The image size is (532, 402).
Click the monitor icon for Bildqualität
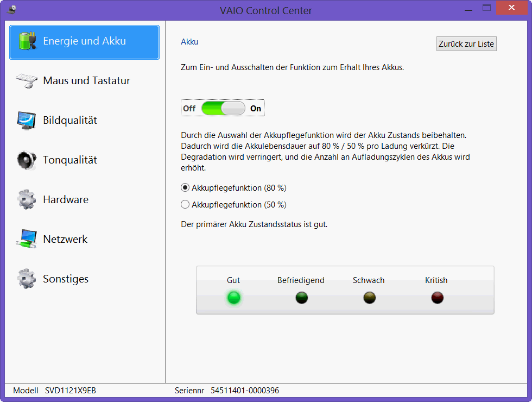click(x=26, y=121)
